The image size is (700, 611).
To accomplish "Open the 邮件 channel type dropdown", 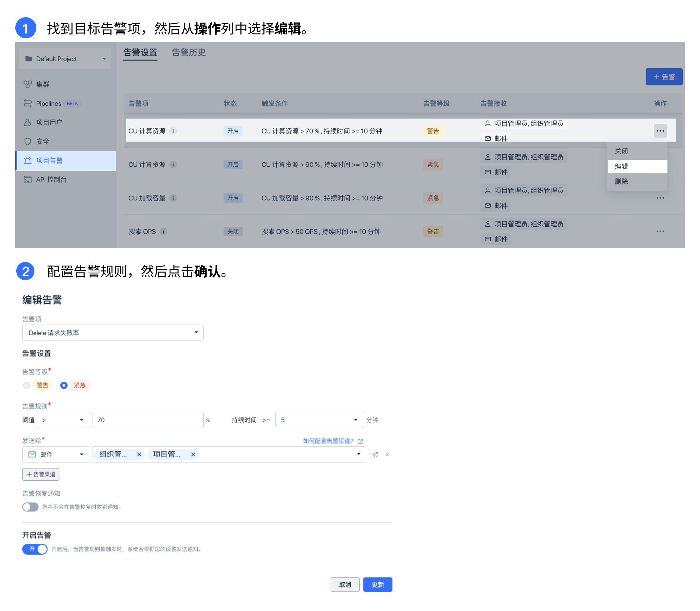I will click(56, 454).
